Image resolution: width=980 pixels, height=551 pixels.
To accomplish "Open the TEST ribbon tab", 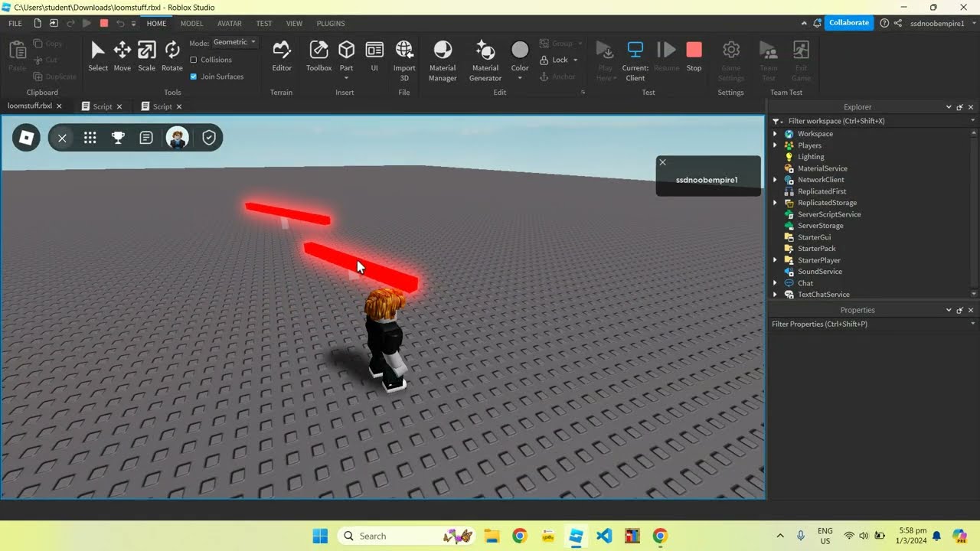I will tap(264, 24).
